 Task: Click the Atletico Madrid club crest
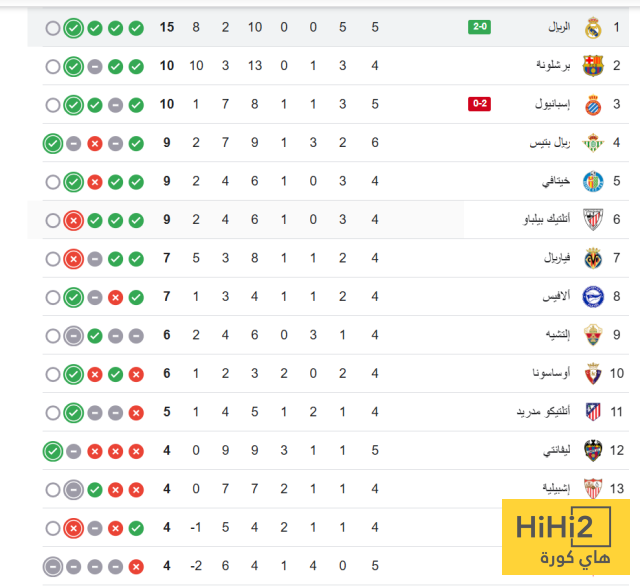click(x=593, y=412)
